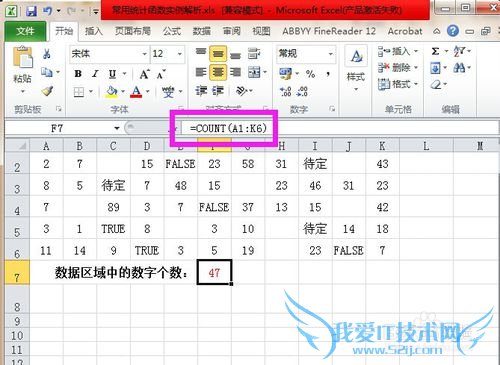Select cell F7 showing 47
Viewport: 500px width, 365px height.
[214, 273]
